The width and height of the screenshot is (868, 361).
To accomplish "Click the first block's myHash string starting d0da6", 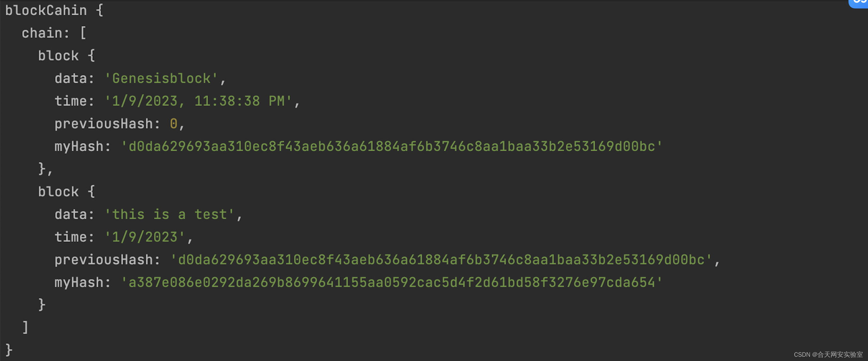I will tap(392, 146).
